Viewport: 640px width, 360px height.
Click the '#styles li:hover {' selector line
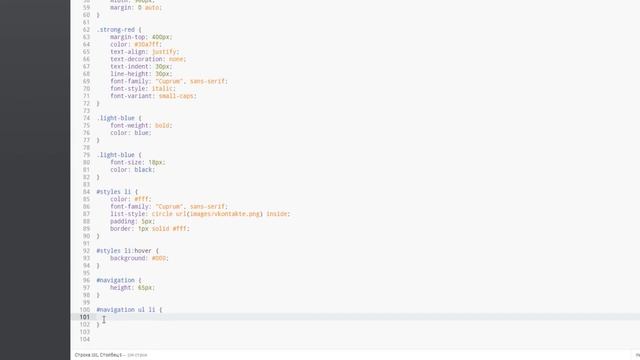click(x=127, y=251)
